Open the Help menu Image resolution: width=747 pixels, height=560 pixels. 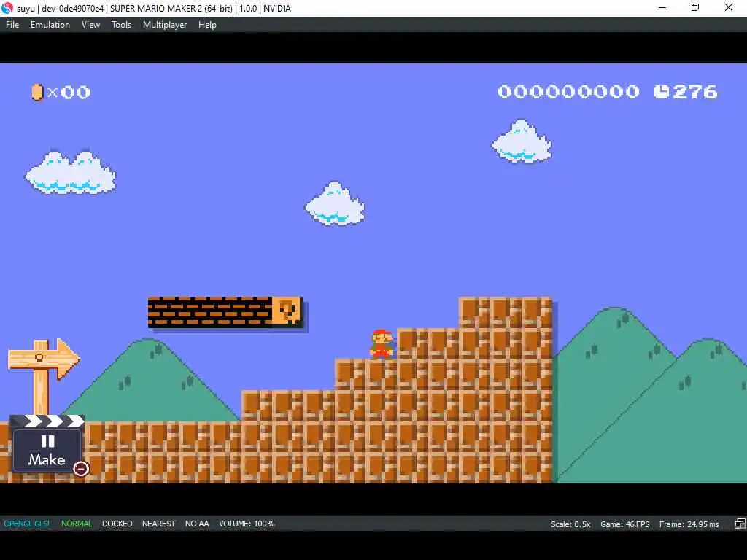pos(207,25)
